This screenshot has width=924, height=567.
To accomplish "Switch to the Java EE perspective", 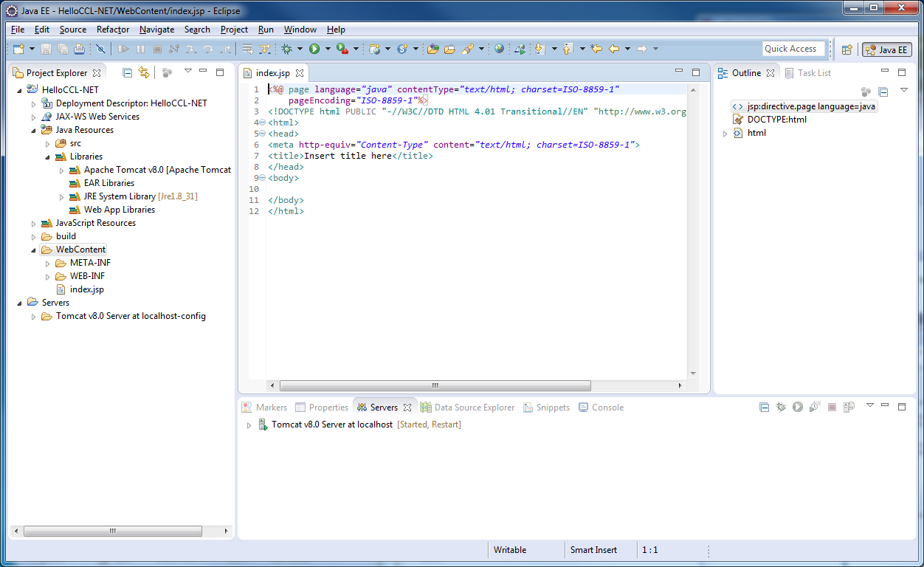I will tap(887, 49).
